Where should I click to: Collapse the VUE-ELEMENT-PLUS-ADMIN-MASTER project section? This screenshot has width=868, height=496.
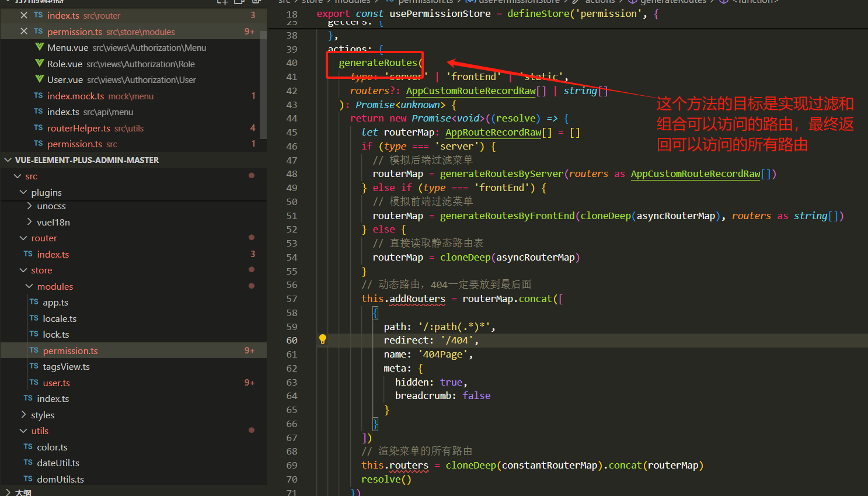(8, 160)
